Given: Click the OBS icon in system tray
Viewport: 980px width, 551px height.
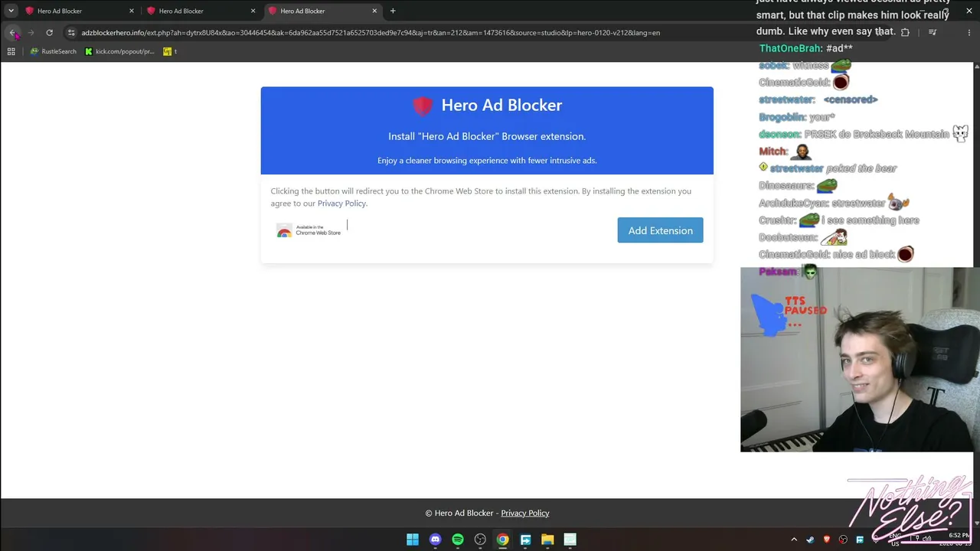Looking at the screenshot, I should pos(843,540).
